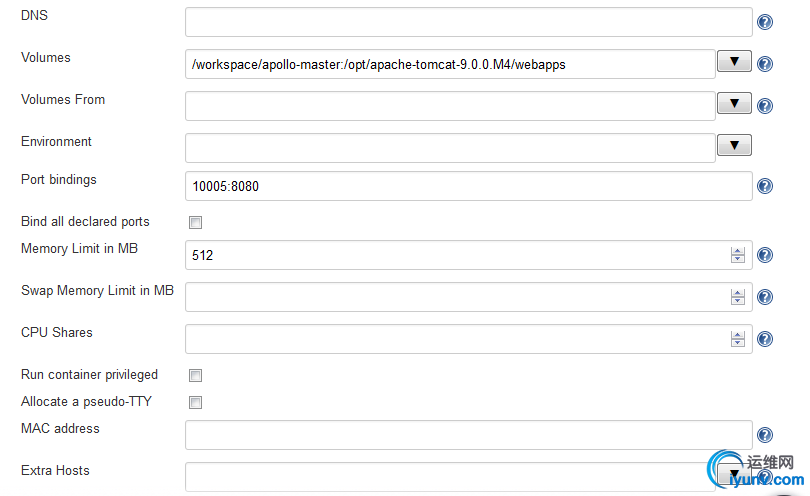Screen dimensions: 810x496
Task: Open help for Swap Memory Limit
Action: [765, 297]
